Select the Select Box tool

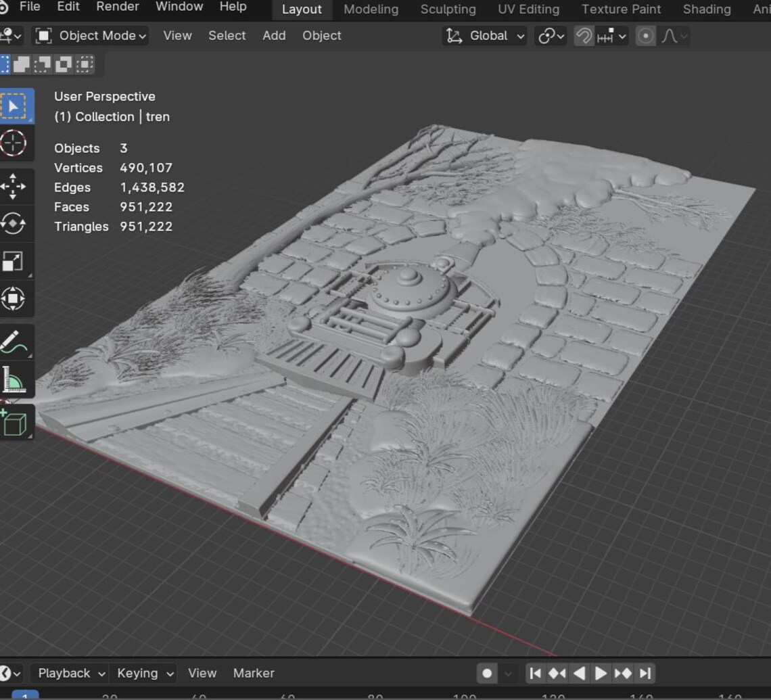15,106
